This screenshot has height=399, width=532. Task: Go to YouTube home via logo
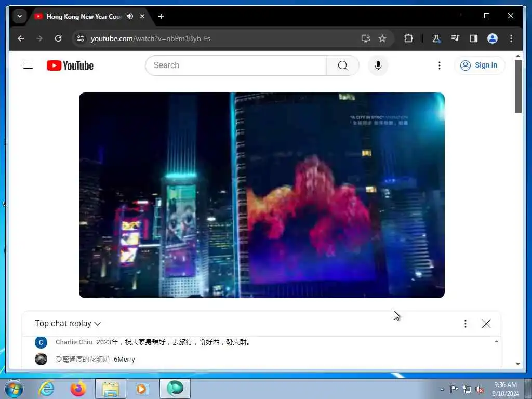[x=70, y=65]
